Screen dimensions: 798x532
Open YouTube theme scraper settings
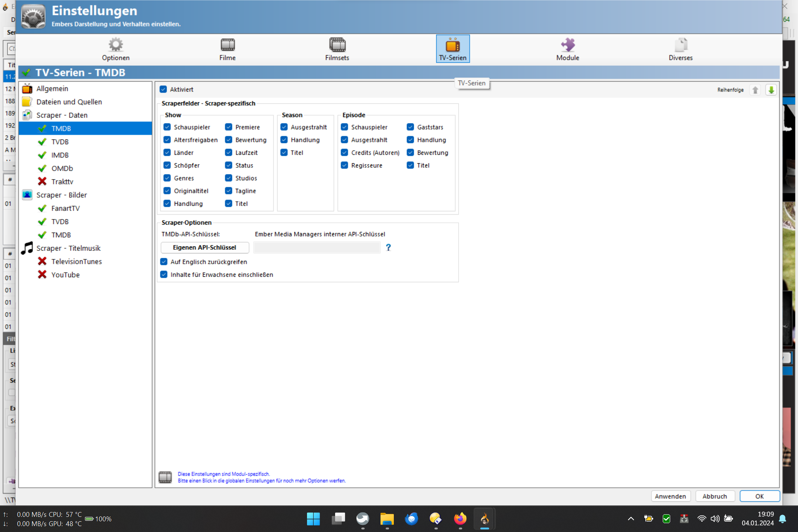(65, 275)
